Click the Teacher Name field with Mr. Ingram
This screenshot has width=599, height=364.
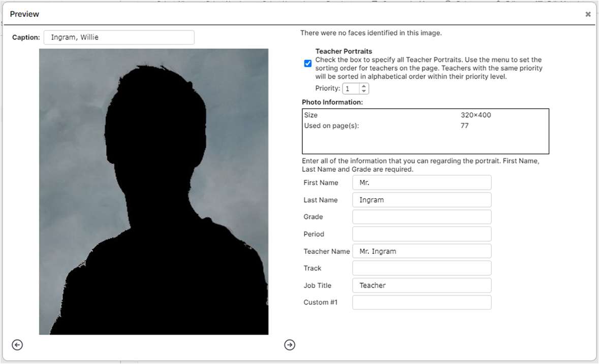coord(422,251)
